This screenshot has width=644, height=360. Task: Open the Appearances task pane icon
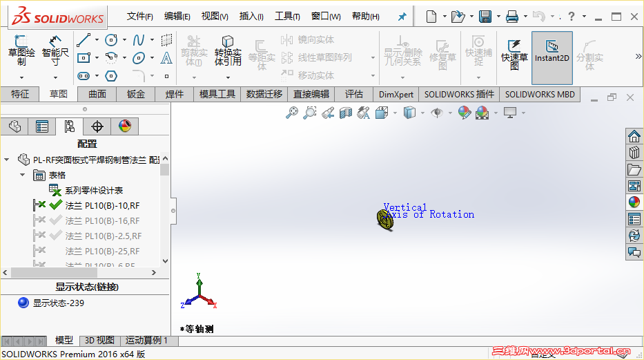(634, 202)
